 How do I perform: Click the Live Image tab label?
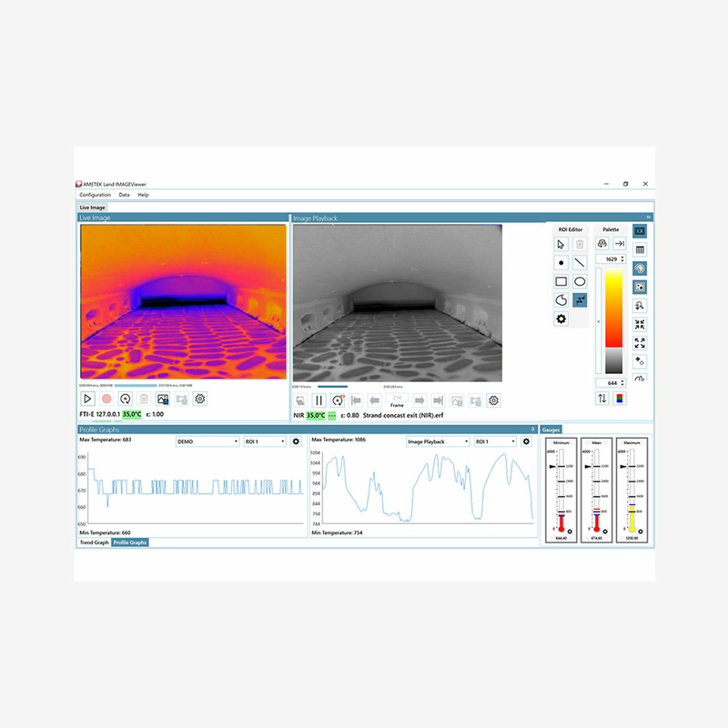point(91,207)
